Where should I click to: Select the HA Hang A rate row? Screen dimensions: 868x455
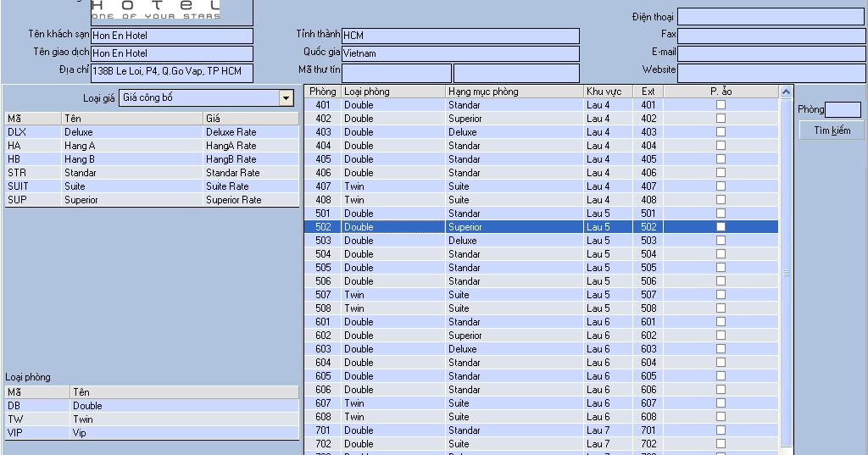(x=153, y=146)
